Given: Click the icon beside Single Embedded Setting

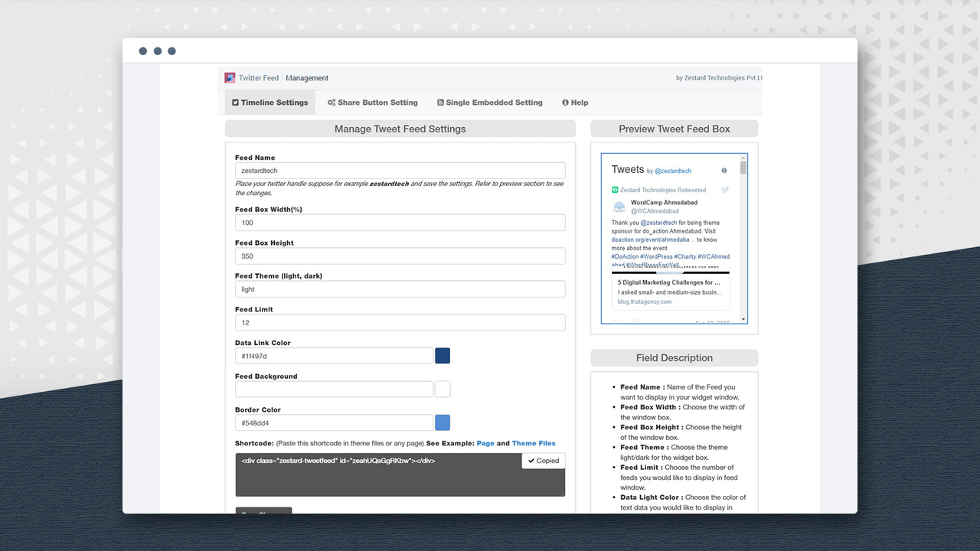Looking at the screenshot, I should tap(440, 102).
